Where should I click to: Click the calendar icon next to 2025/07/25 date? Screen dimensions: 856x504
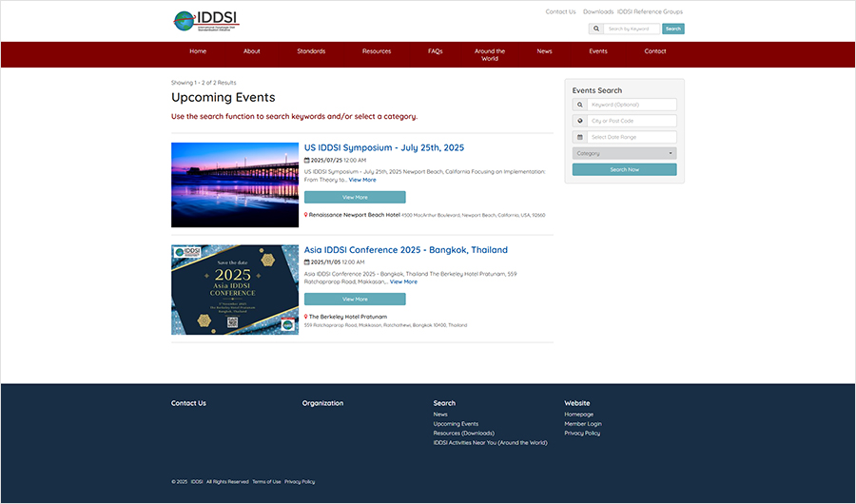(307, 161)
